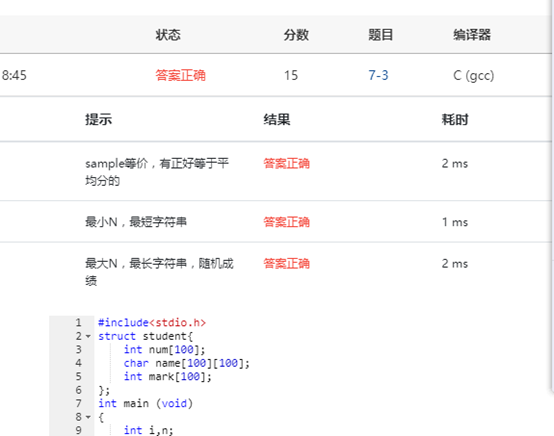This screenshot has width=554, height=436.
Task: Collapse the main function fold arrow on line 8
Action: click(x=88, y=417)
